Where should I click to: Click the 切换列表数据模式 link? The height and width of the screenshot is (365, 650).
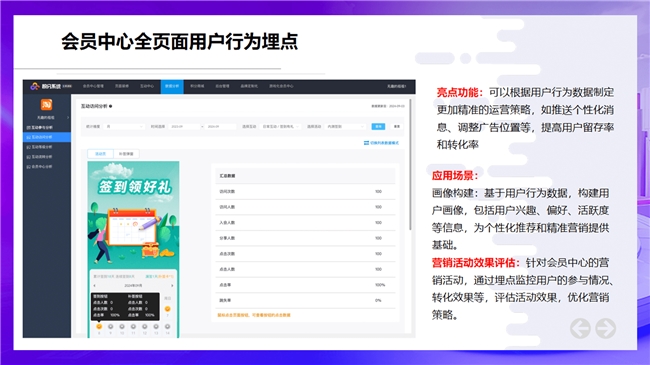(384, 143)
